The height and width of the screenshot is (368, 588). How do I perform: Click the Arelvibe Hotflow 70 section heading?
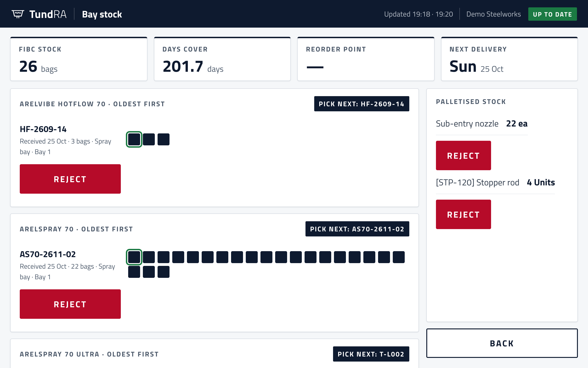(x=92, y=104)
